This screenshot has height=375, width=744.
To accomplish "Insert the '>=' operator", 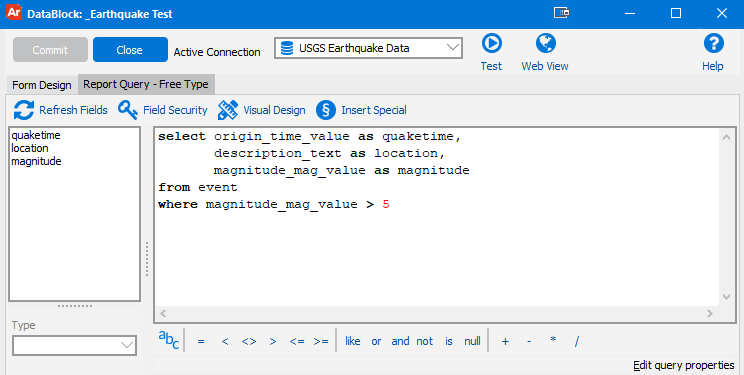I will [x=321, y=341].
